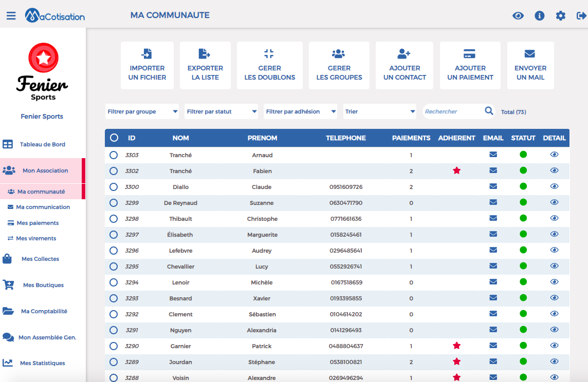Open Gerer les groupes

pyautogui.click(x=339, y=65)
